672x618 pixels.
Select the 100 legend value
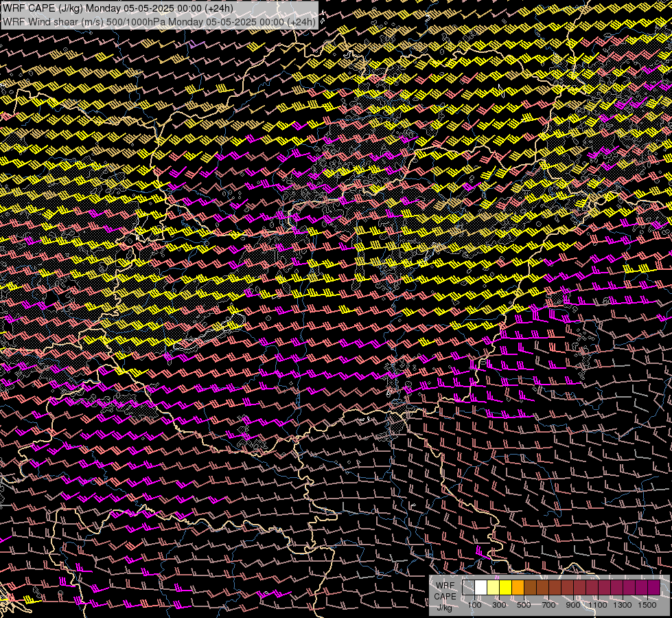(x=474, y=605)
